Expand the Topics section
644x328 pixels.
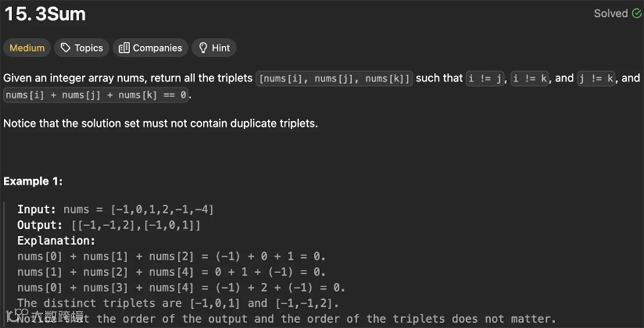(x=82, y=48)
